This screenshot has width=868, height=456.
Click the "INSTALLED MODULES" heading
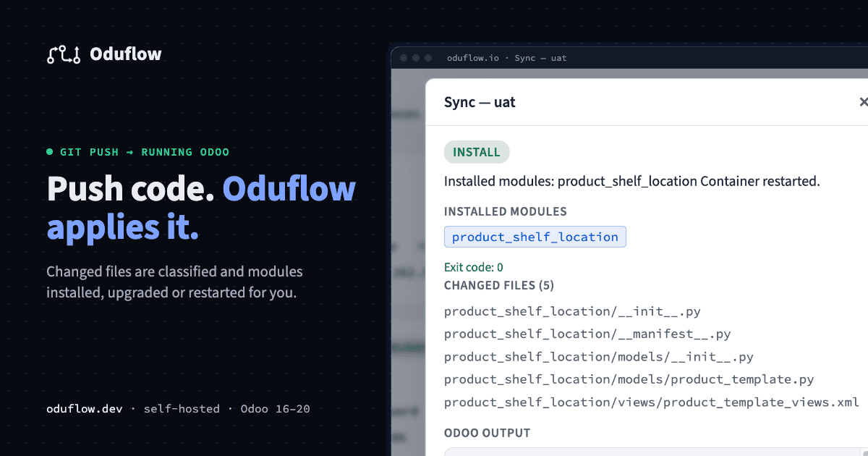[506, 211]
